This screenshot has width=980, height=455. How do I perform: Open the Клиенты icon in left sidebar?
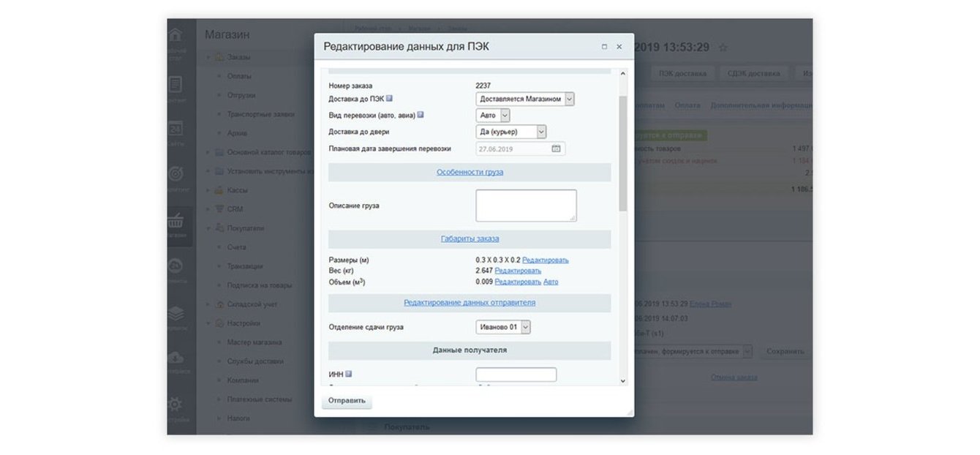tap(176, 266)
